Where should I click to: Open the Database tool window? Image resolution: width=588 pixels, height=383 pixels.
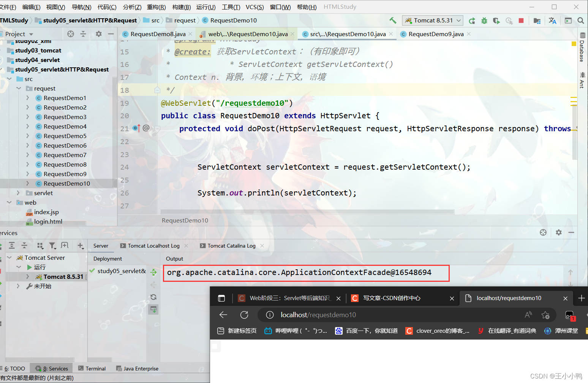(582, 47)
